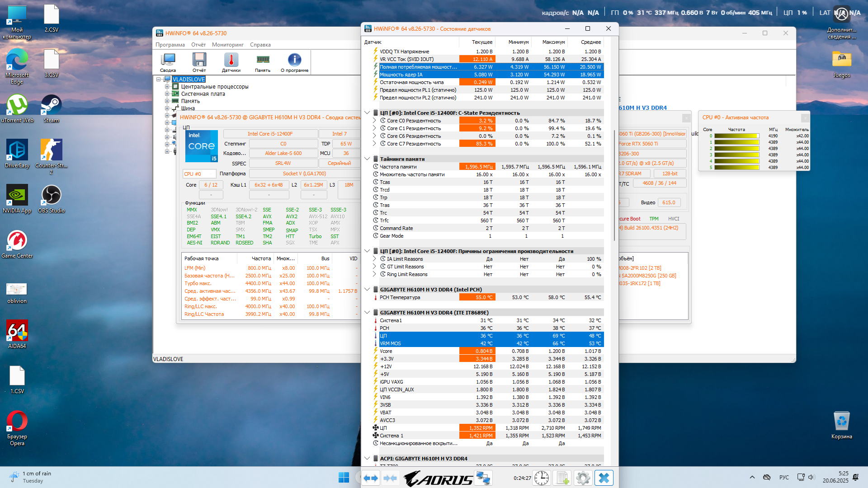This screenshot has height=488, width=868.
Task: Collapse ACPI: GIGABYTE H610M group
Action: [367, 459]
